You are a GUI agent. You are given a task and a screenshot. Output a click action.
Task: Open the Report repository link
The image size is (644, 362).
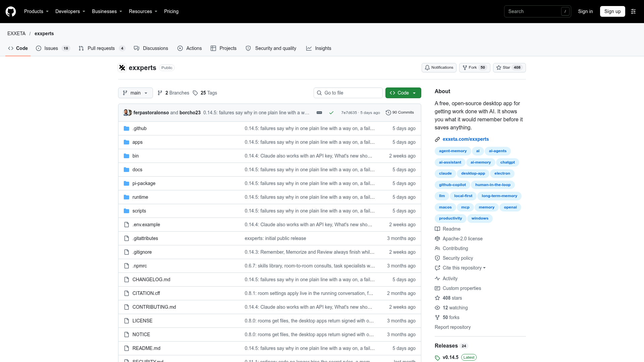click(452, 327)
